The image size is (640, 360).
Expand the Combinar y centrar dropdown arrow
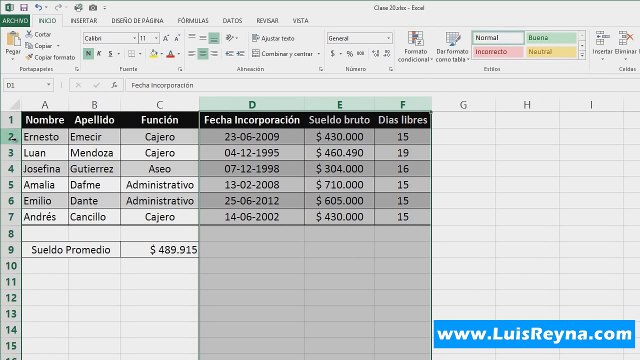point(319,53)
